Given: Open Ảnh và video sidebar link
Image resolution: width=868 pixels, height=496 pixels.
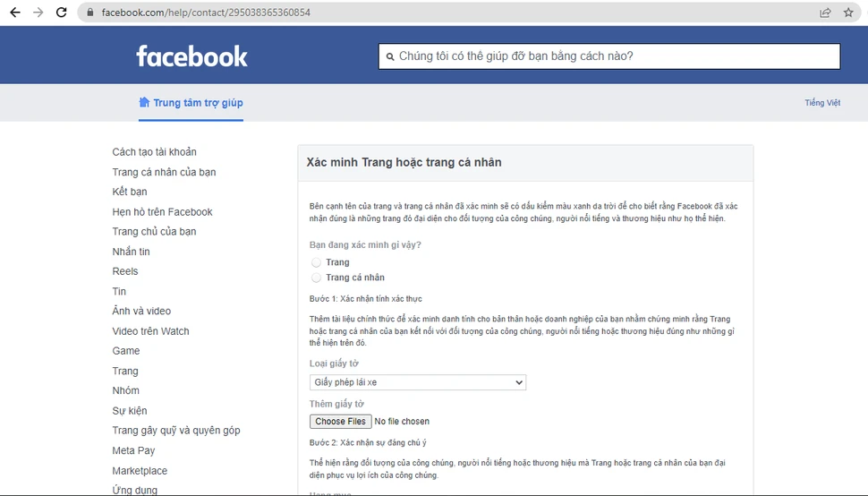Looking at the screenshot, I should tap(141, 311).
